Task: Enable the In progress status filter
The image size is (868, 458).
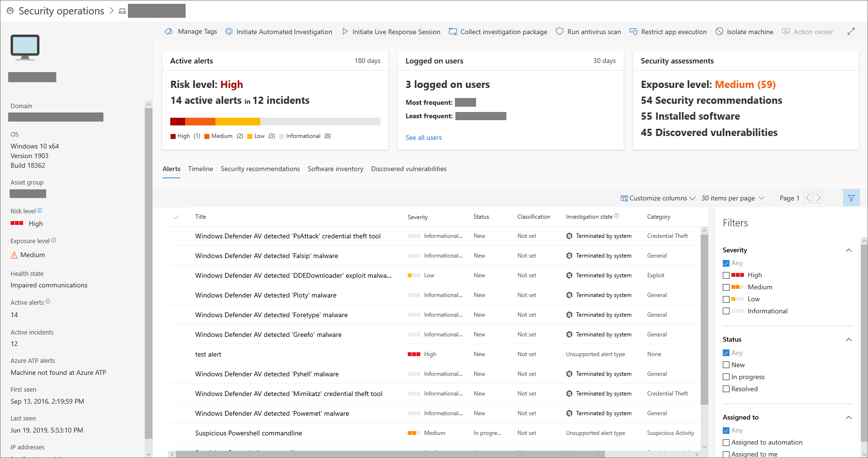Action: 726,377
